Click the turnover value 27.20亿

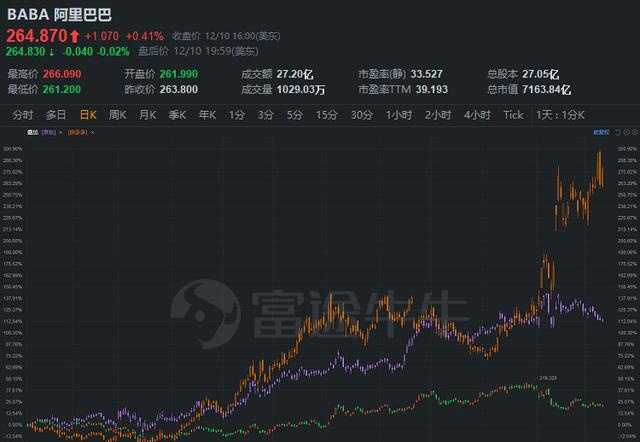(x=295, y=74)
